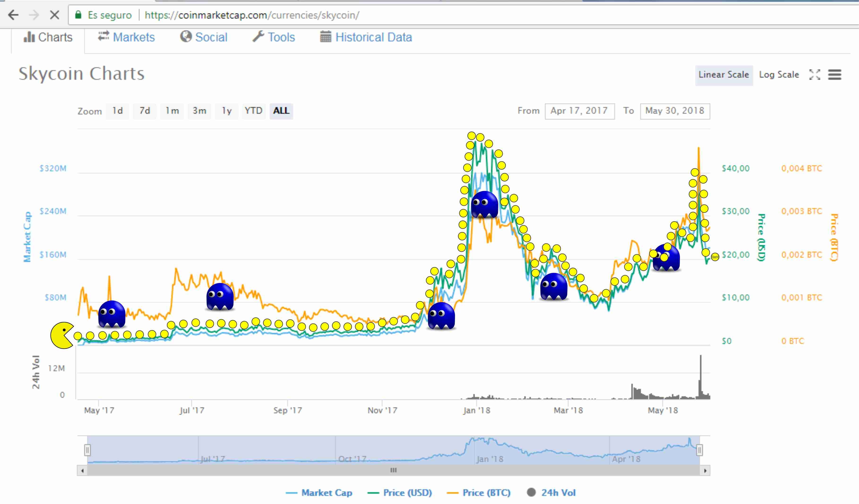The height and width of the screenshot is (504, 859).
Task: Select the Charts tab
Action: pyautogui.click(x=48, y=37)
